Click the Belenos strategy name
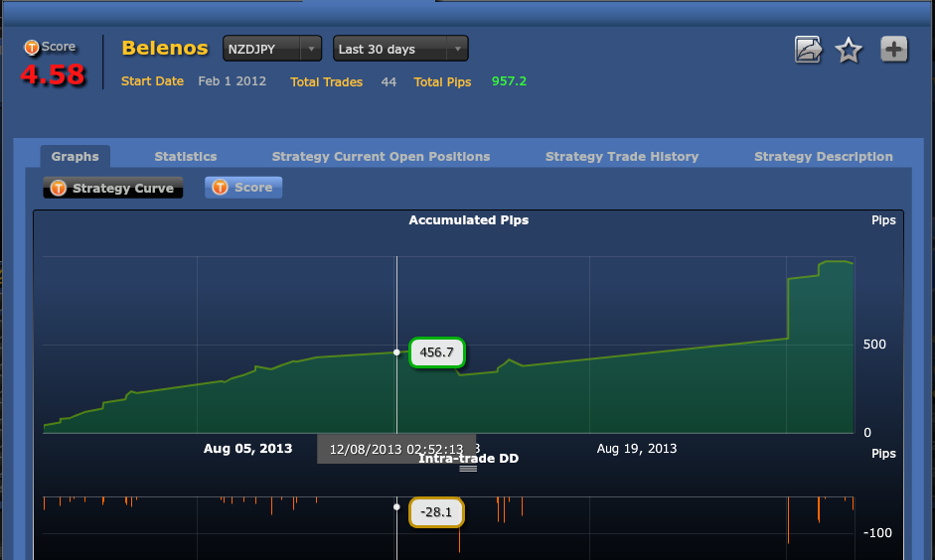The image size is (935, 560). 165,49
